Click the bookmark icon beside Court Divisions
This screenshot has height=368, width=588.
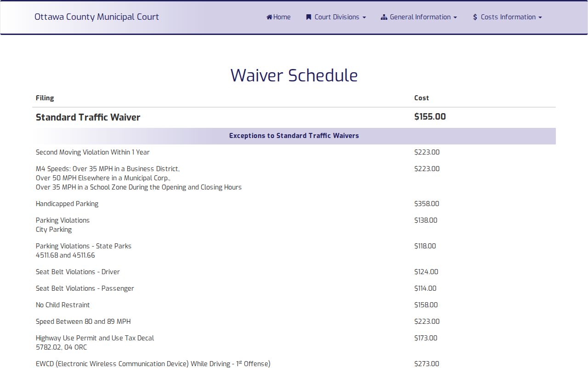309,17
